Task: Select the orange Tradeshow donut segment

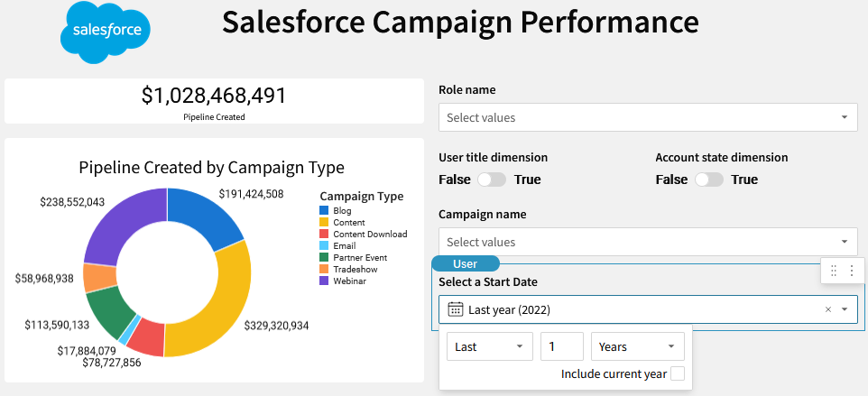Action: click(x=98, y=277)
